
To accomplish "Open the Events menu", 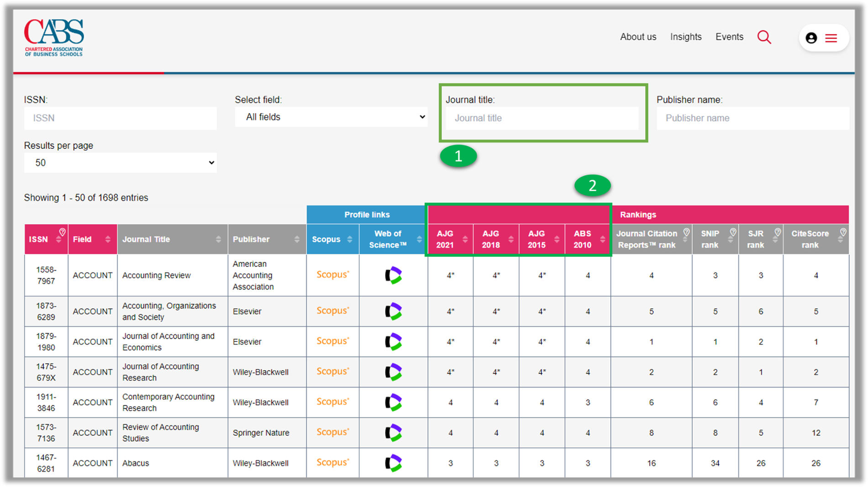I will (x=729, y=37).
